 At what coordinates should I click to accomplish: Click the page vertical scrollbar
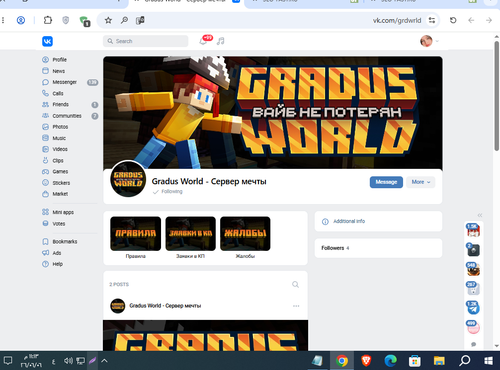click(496, 96)
